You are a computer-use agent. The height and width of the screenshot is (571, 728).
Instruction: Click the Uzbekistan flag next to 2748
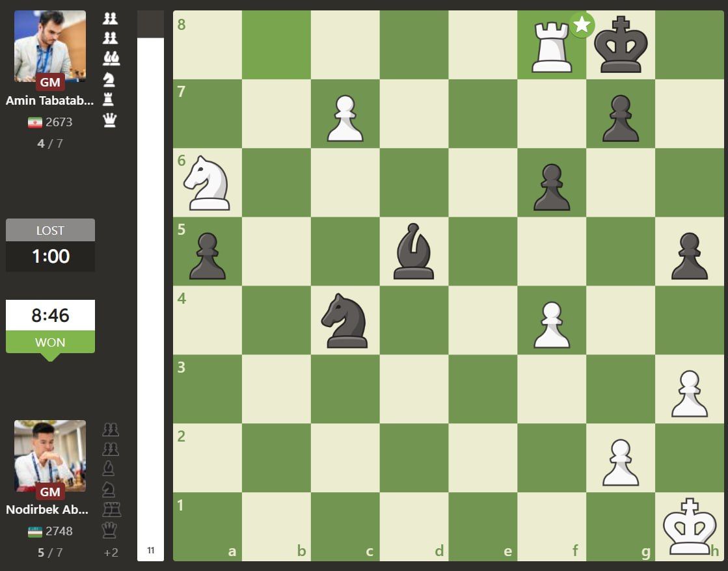pos(35,531)
